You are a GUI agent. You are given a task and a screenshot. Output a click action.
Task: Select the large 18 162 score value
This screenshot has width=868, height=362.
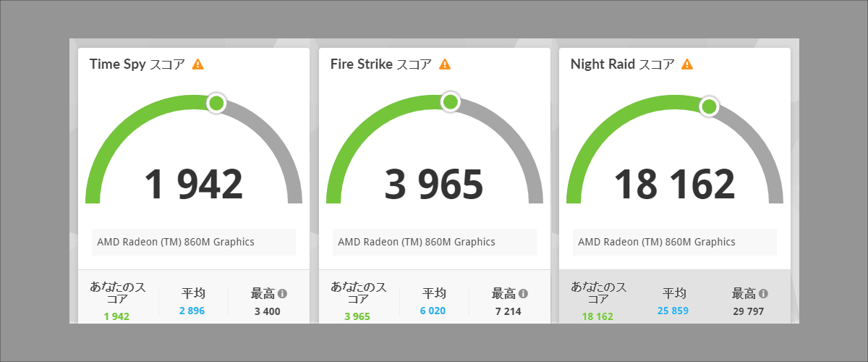674,184
